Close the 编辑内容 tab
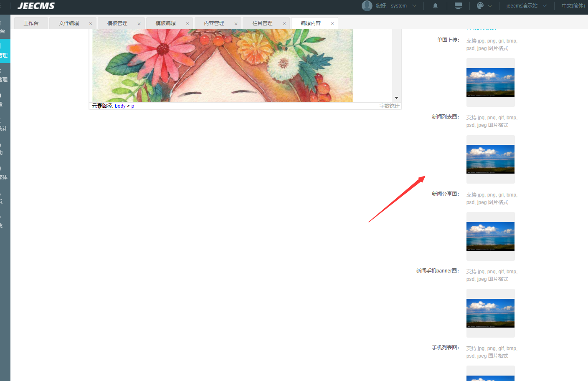 tap(332, 24)
